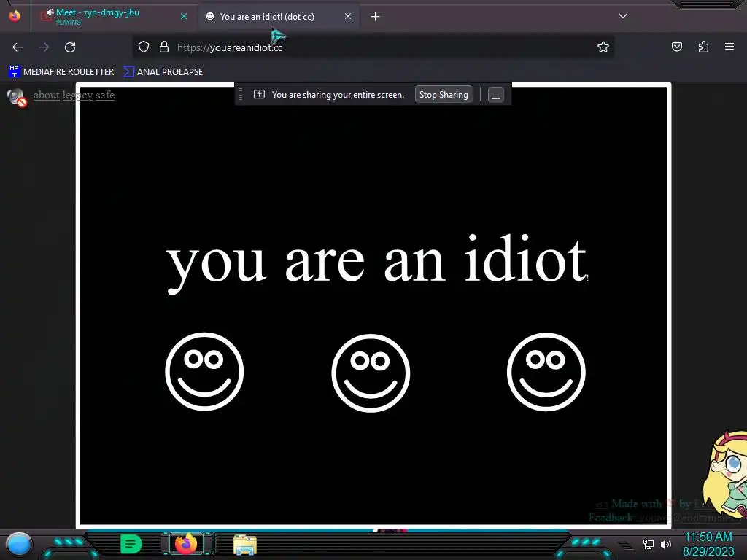The image size is (747, 560).
Task: Open the Extensions puzzle icon
Action: pyautogui.click(x=703, y=47)
